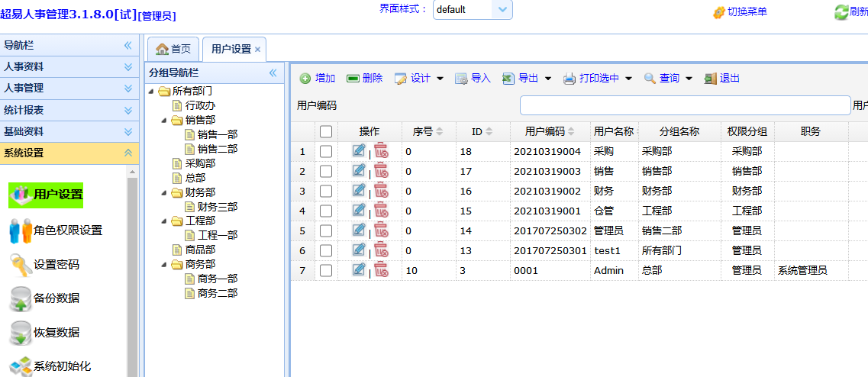
Task: Click the 导入 import toolbar button
Action: tap(473, 79)
